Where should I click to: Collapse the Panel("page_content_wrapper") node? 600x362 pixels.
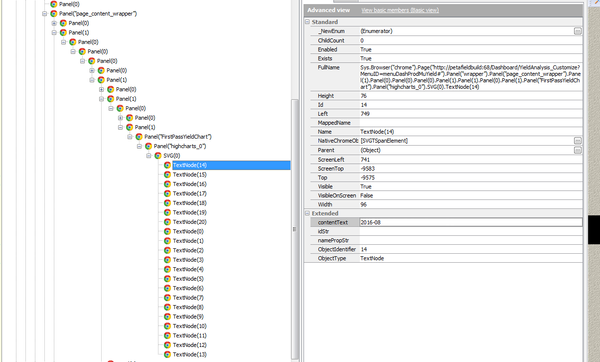point(44,13)
